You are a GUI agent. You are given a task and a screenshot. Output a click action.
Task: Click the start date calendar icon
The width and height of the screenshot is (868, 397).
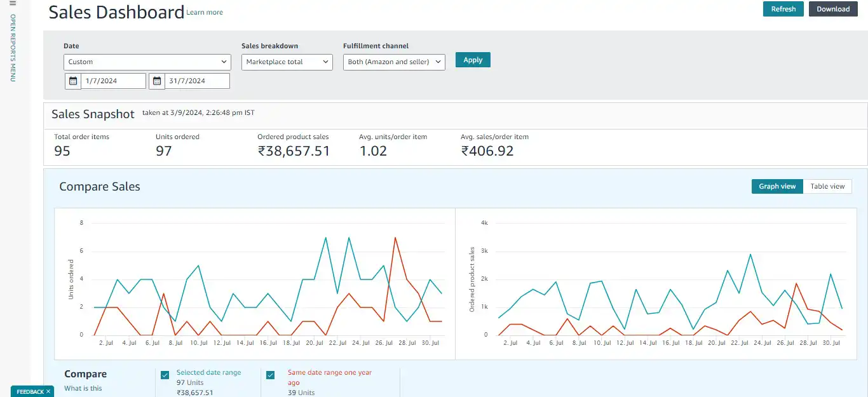pos(73,81)
